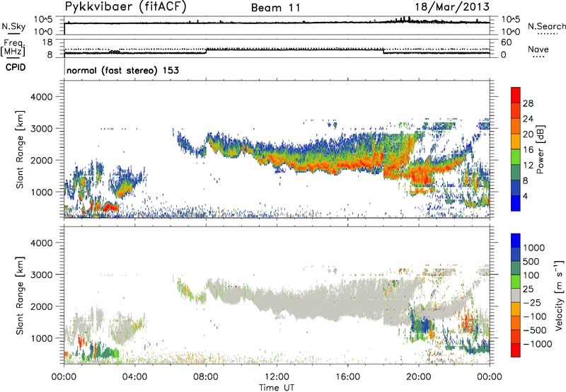Click the 'normal (fast stereo) 153' text

tap(122, 70)
